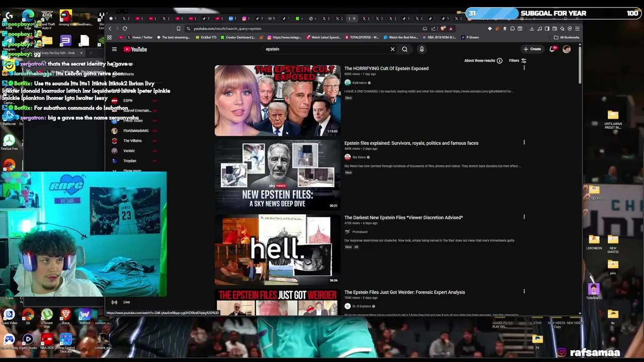Open the YouTube notifications bell

click(552, 49)
